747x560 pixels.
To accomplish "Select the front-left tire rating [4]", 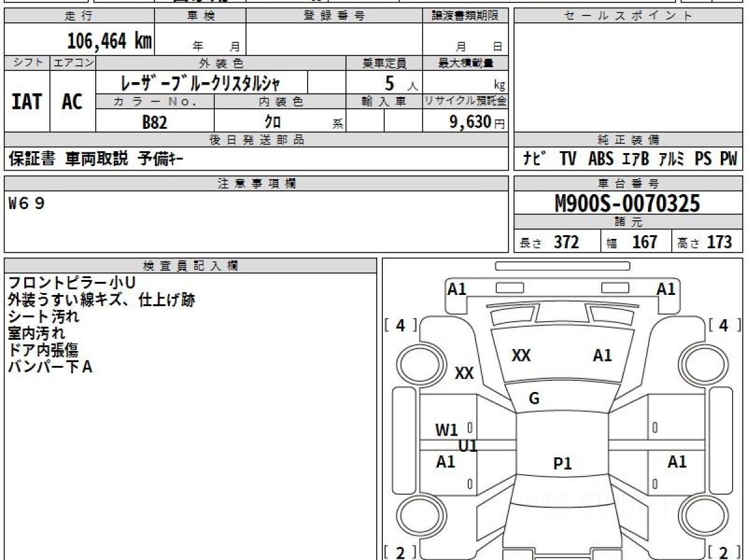I will (400, 325).
